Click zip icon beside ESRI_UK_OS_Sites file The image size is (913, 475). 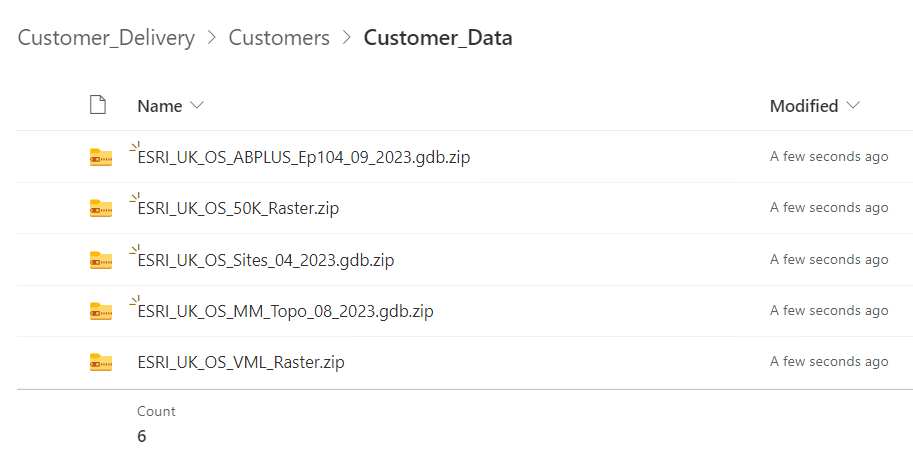click(100, 260)
